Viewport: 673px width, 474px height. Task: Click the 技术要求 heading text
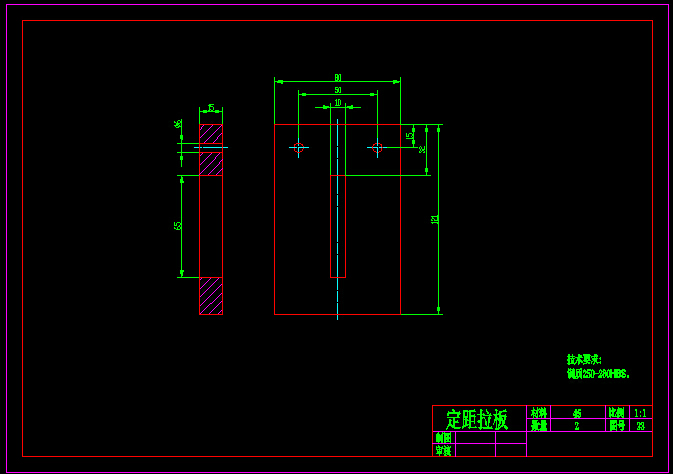point(584,360)
